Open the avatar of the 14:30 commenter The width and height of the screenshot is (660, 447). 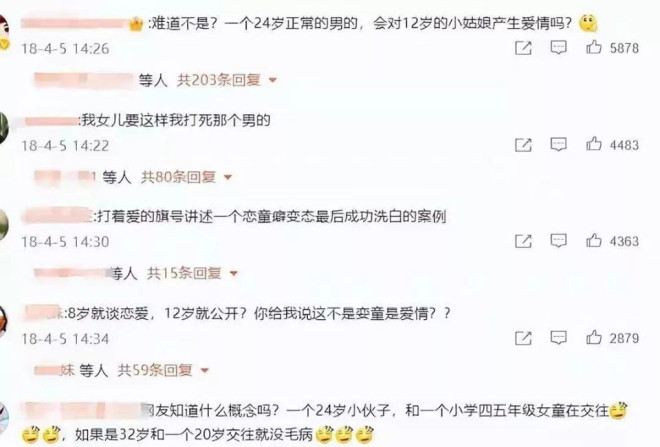click(x=4, y=224)
